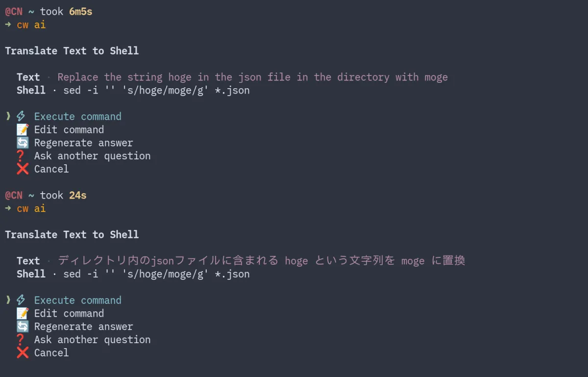Click the Japanese text prompt line
Image resolution: width=588 pixels, height=377 pixels.
click(x=261, y=260)
